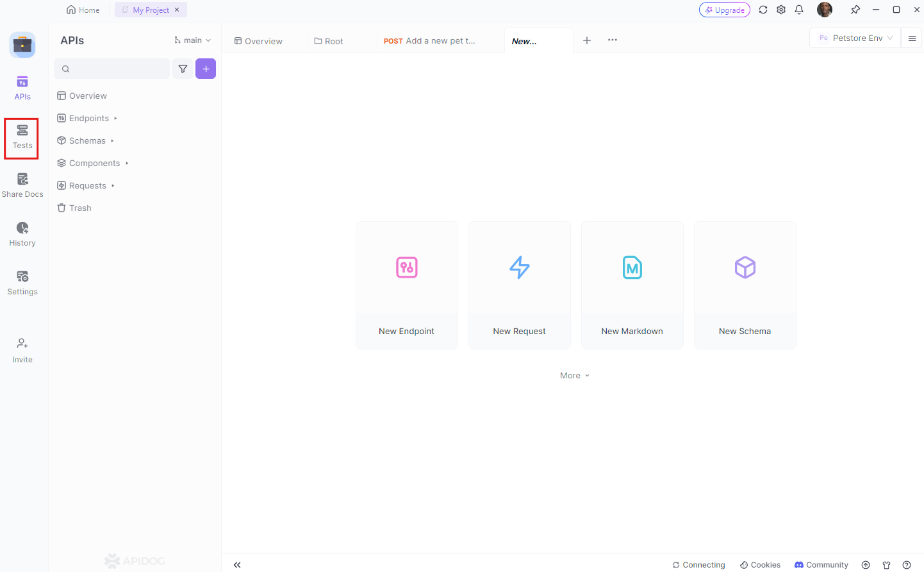
Task: Open the Petstore Env environment dropdown
Action: [856, 38]
